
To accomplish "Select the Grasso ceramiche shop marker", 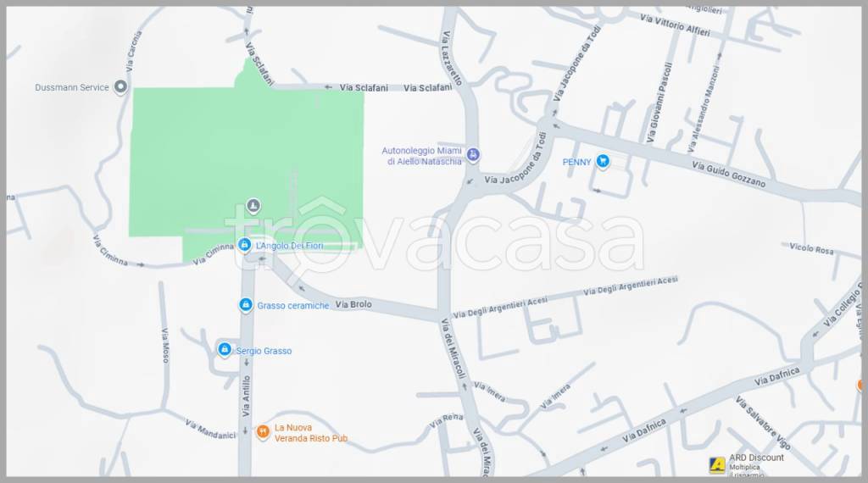I will (x=246, y=305).
